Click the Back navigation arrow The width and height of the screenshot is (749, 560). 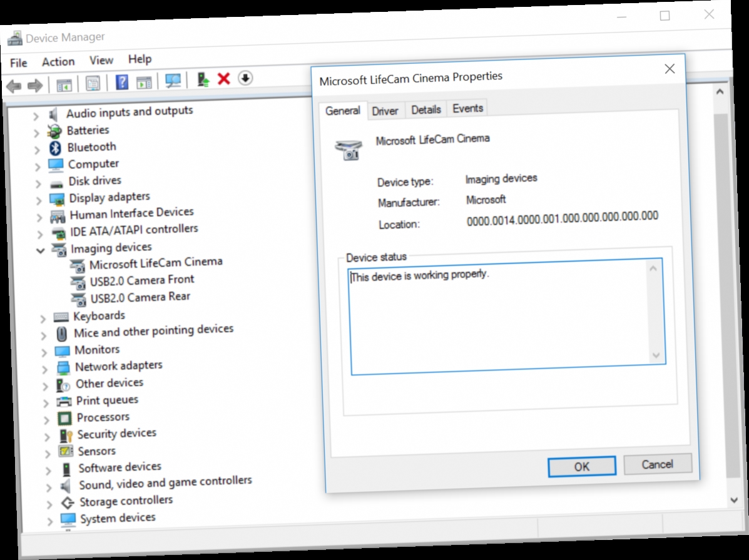pyautogui.click(x=13, y=85)
